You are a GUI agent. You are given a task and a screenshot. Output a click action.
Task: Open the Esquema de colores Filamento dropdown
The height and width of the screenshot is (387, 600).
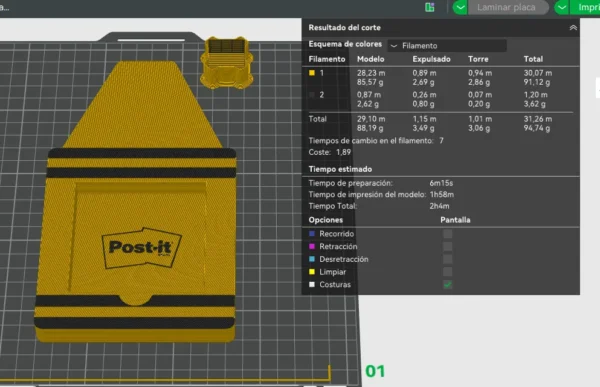[447, 46]
